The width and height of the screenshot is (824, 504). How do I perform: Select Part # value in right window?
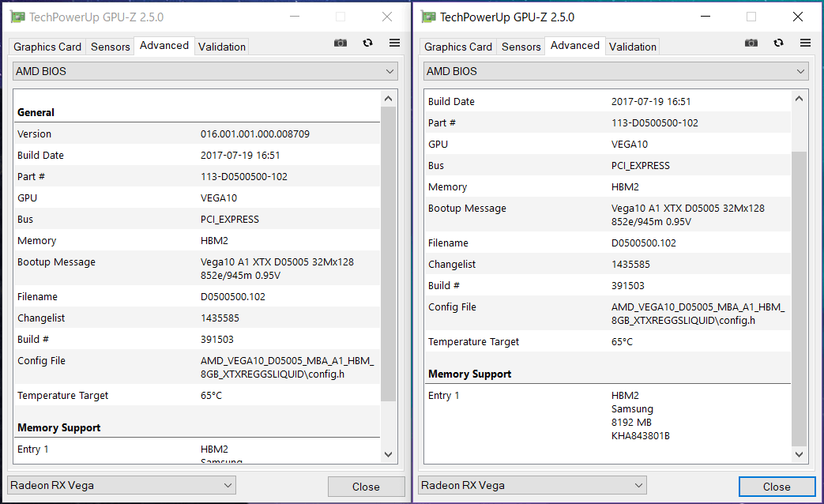coord(655,123)
